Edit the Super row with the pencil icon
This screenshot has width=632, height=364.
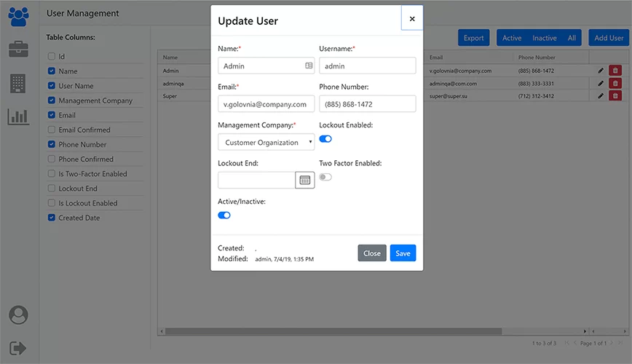(x=601, y=96)
